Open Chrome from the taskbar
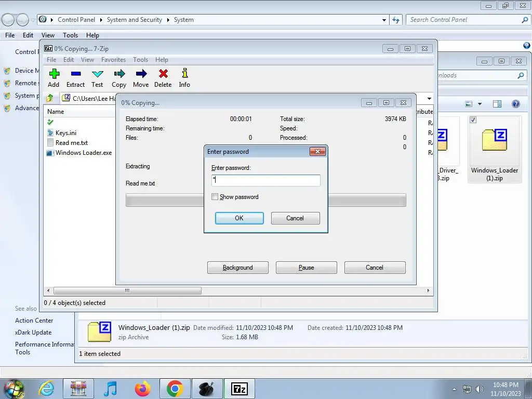This screenshot has width=532, height=399. pos(175,389)
